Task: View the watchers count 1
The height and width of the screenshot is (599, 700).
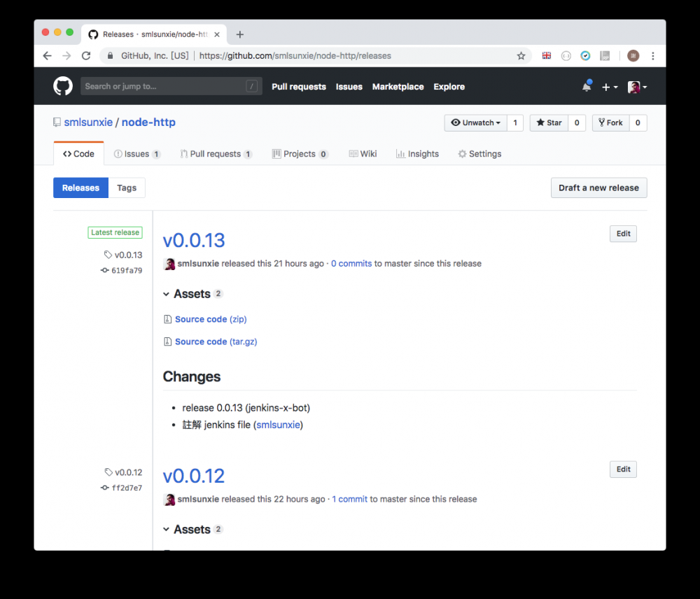Action: 515,122
